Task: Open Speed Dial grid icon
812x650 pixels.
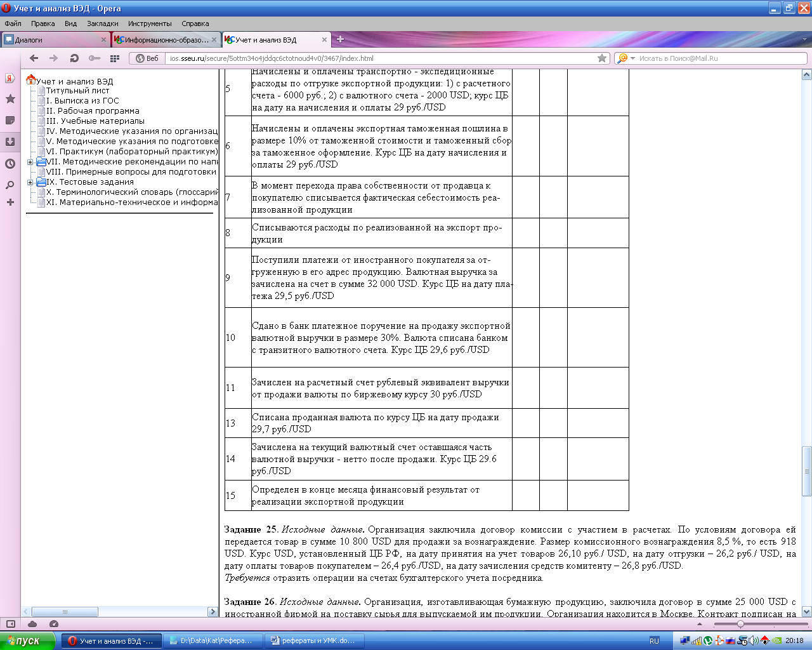Action: (x=115, y=58)
